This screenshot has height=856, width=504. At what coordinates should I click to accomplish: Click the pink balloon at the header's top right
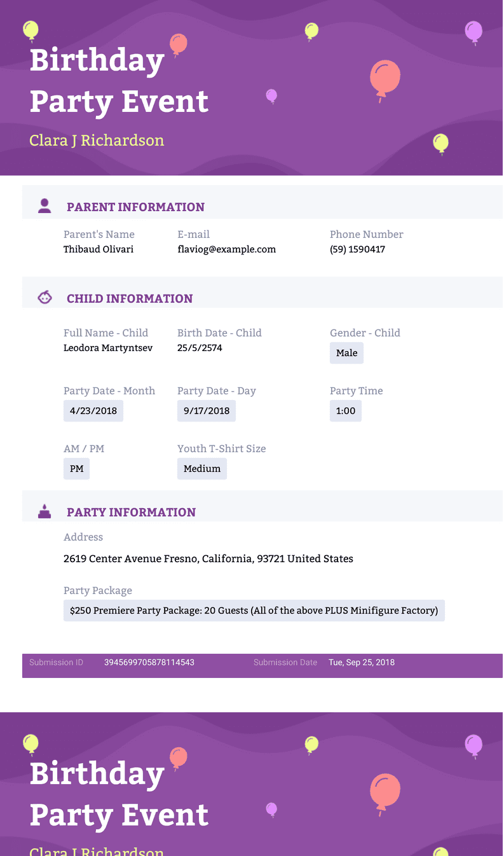(473, 32)
